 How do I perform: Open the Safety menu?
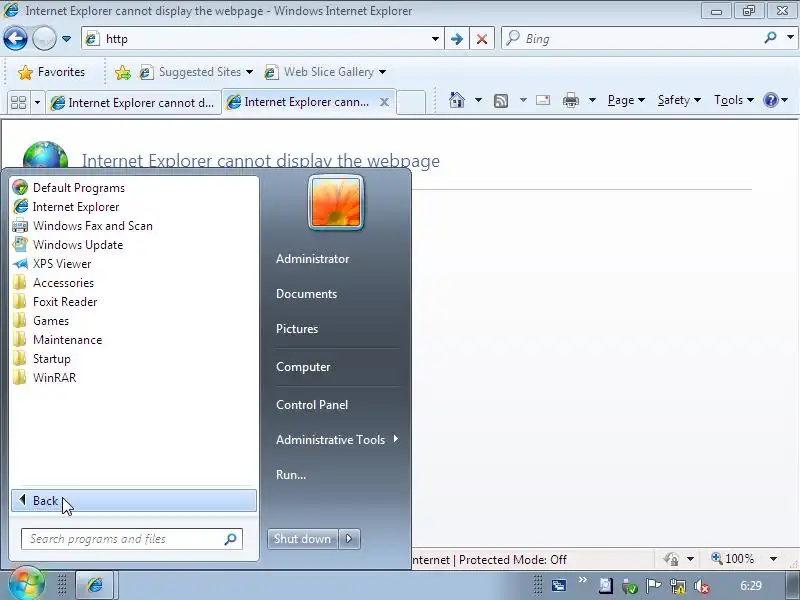[x=679, y=100]
